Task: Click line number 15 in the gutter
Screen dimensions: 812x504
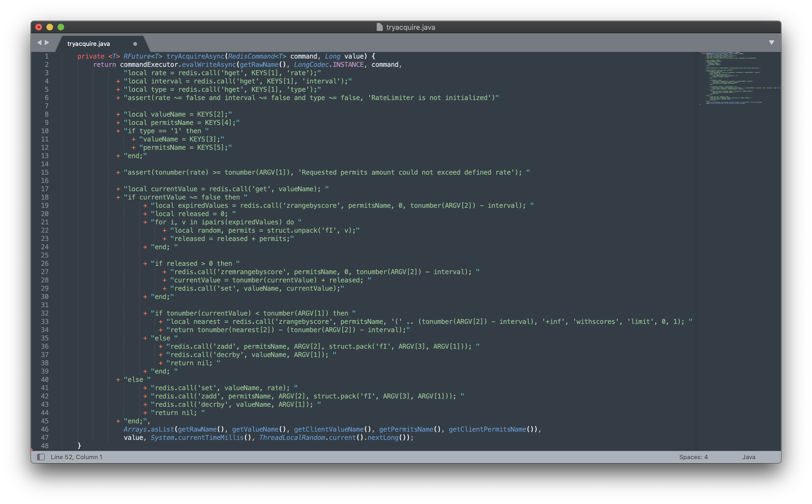Action: tap(45, 172)
